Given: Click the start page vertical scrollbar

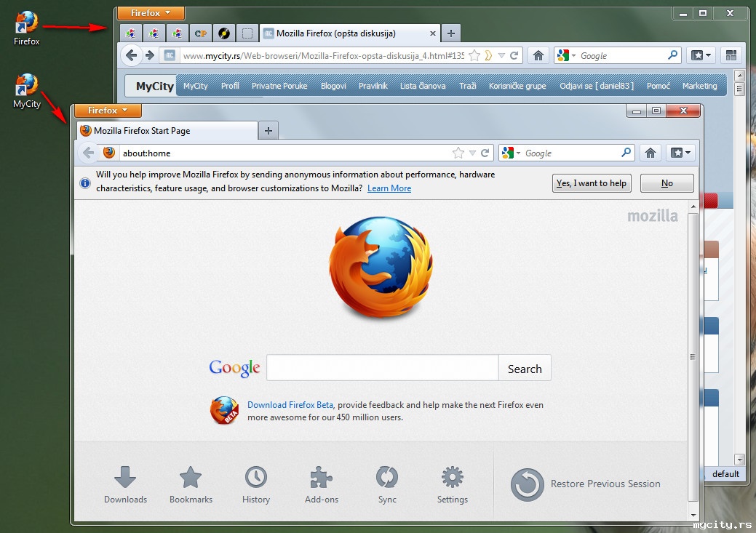Looking at the screenshot, I should [693, 356].
